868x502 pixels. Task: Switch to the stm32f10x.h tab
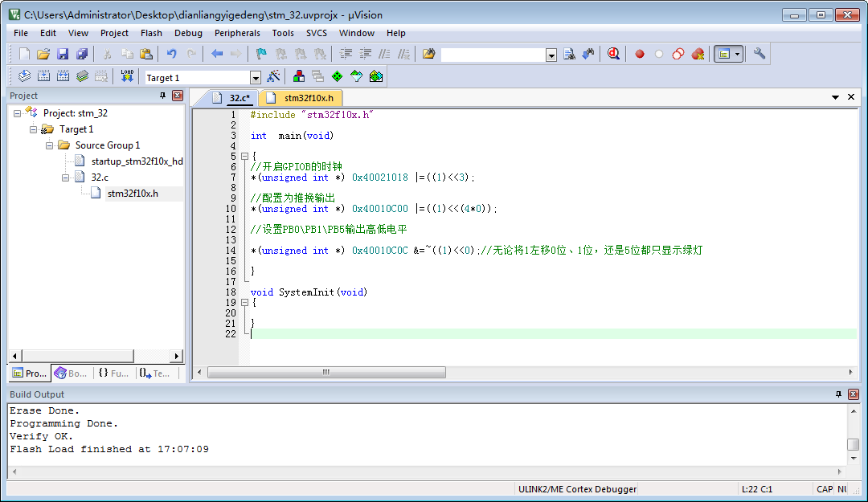click(x=309, y=97)
